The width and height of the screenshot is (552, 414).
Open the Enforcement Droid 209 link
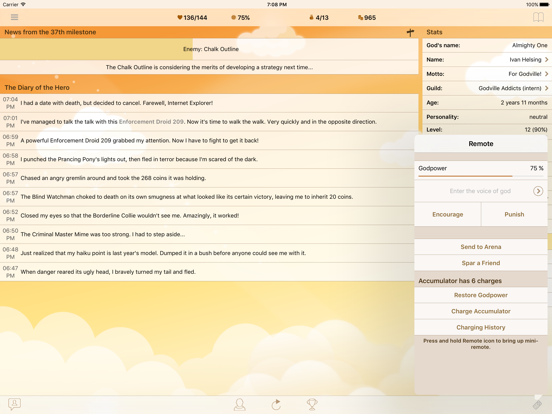tap(151, 122)
